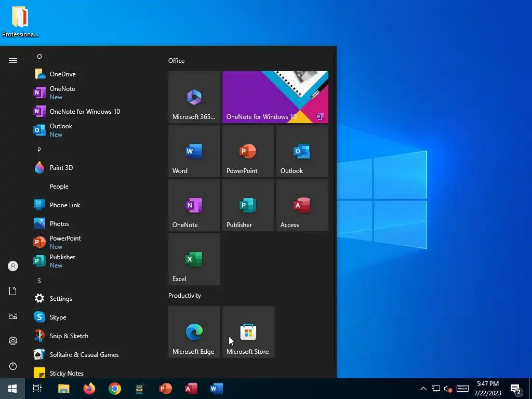Open Phone Link from the app list
The width and height of the screenshot is (532, 399).
[x=95, y=205]
